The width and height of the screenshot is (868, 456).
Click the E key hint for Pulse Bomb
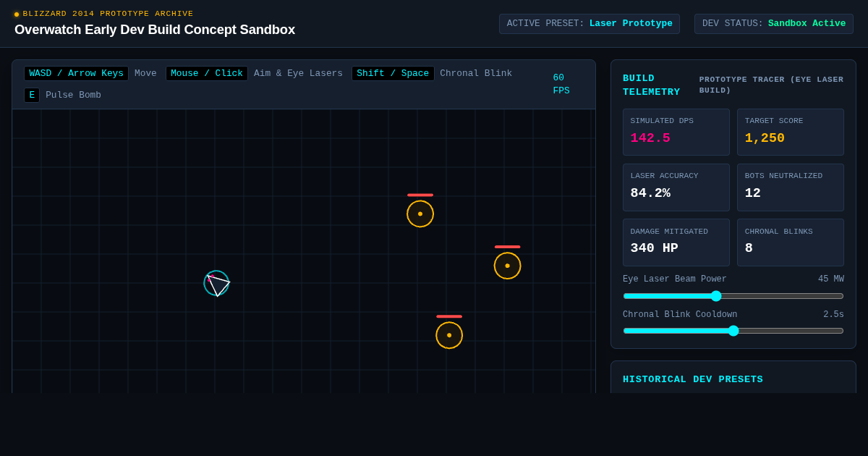[x=32, y=95]
